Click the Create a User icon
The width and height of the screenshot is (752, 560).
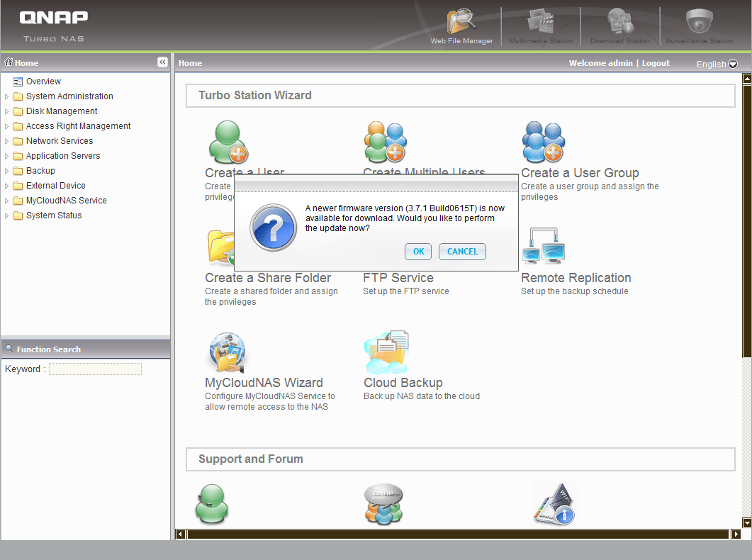point(228,142)
